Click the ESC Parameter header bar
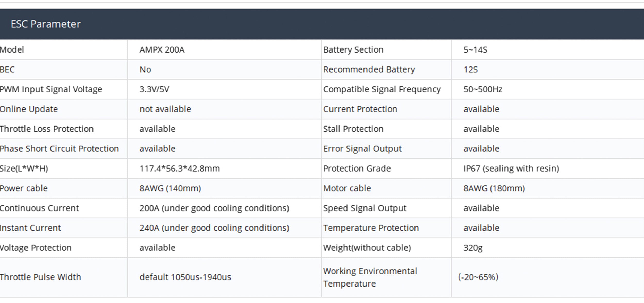 pyautogui.click(x=322, y=24)
